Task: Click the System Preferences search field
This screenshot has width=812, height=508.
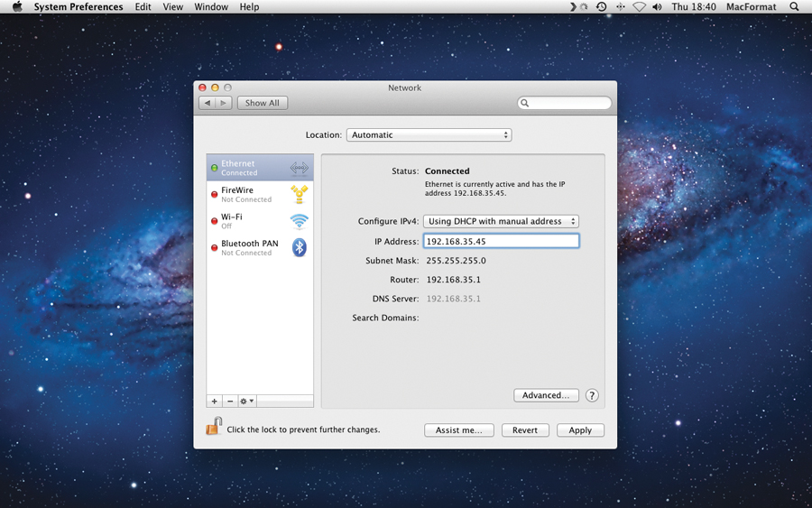Action: (565, 103)
